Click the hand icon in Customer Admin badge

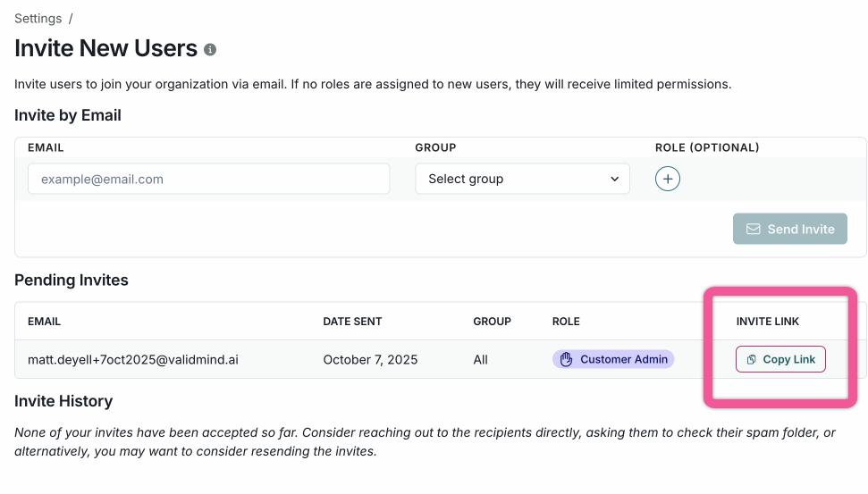point(566,359)
